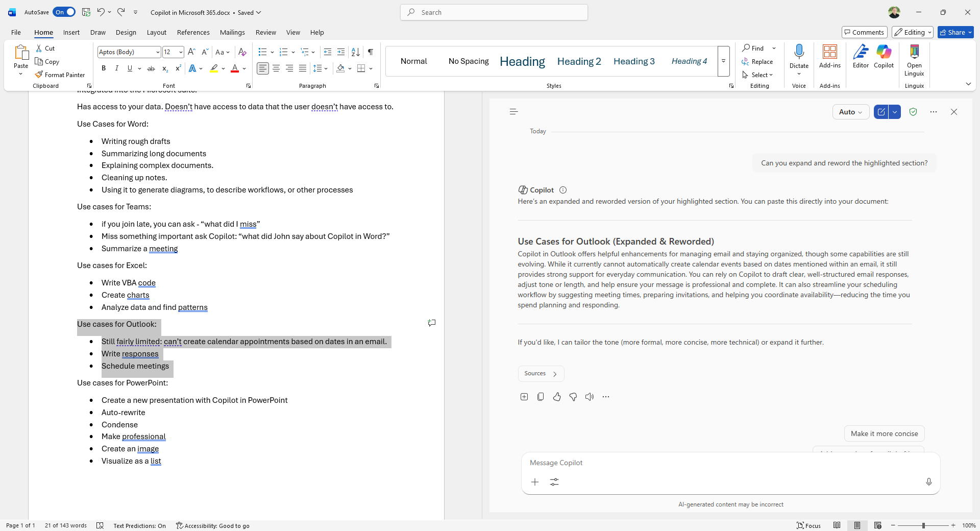Image resolution: width=980 pixels, height=531 pixels.
Task: Toggle the show paragraph marks button
Action: pos(370,52)
